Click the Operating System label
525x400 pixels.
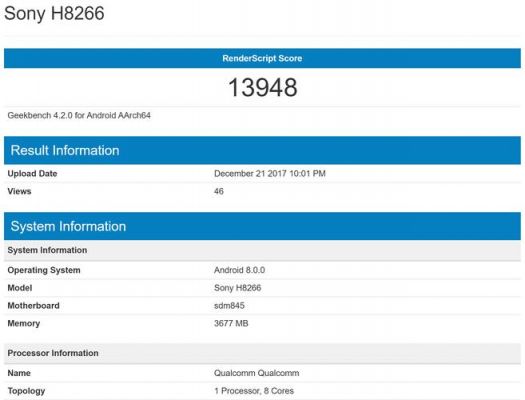[x=44, y=270]
